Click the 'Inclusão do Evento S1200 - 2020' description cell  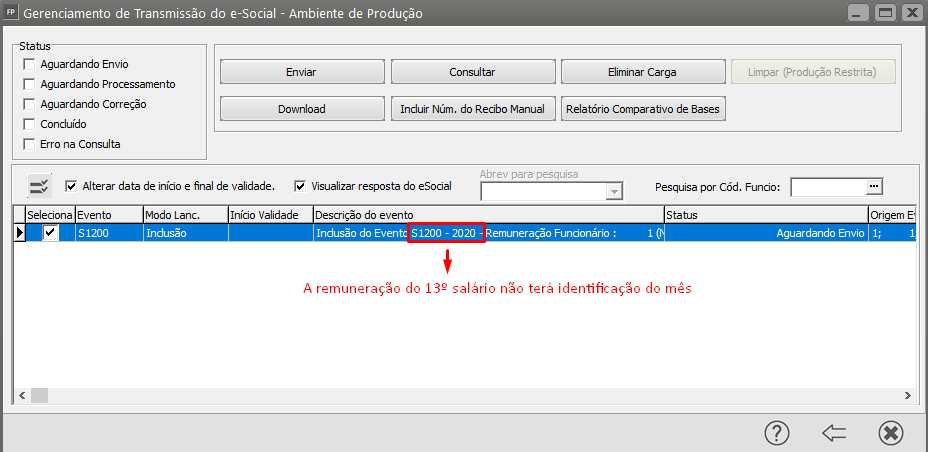[x=489, y=233]
